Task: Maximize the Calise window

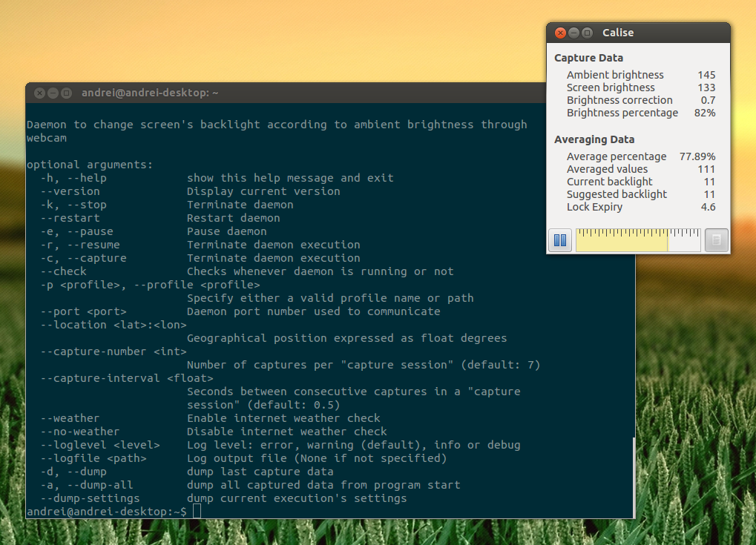Action: point(585,33)
